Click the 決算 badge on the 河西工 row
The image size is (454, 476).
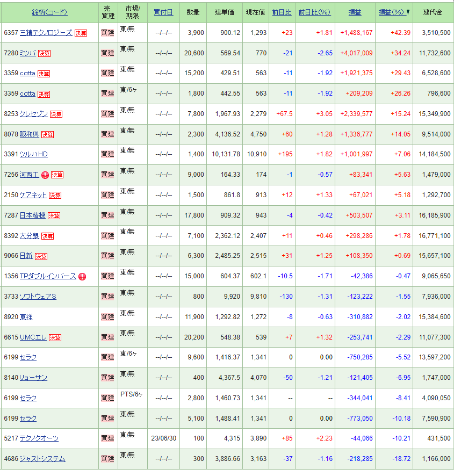(57, 175)
